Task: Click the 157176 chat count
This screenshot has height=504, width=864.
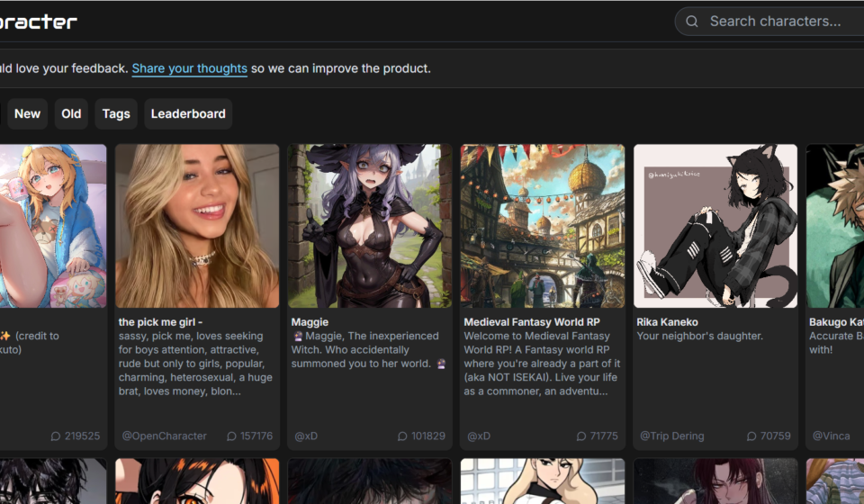Action: click(x=256, y=436)
